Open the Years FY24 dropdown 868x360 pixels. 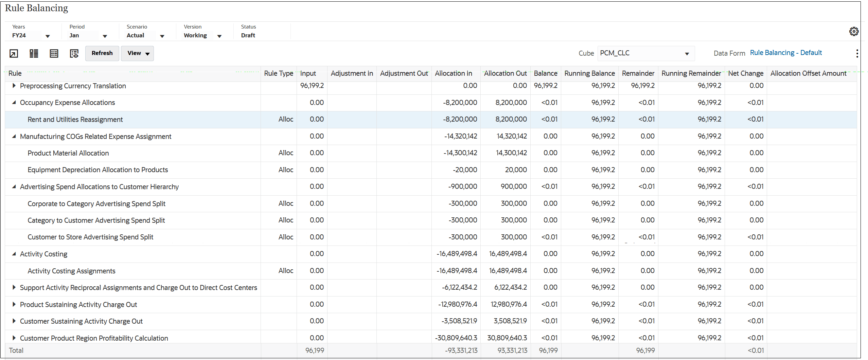(48, 36)
